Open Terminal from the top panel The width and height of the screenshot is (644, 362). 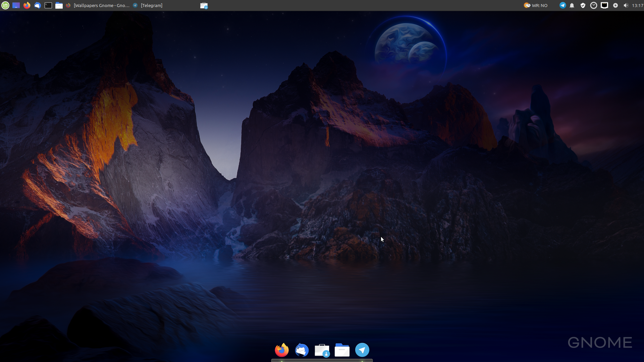coord(48,5)
